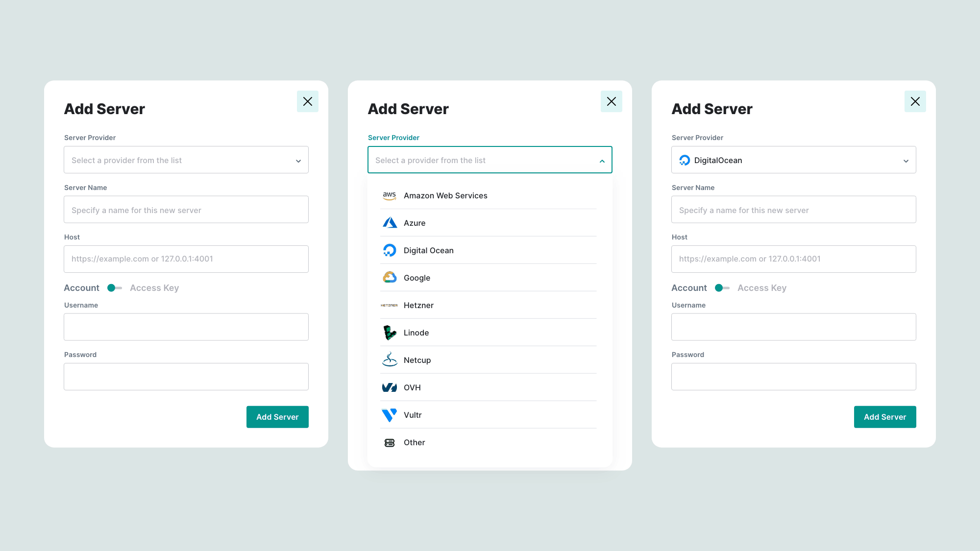Pick Linode from provider list
The height and width of the screenshot is (551, 980).
(489, 333)
